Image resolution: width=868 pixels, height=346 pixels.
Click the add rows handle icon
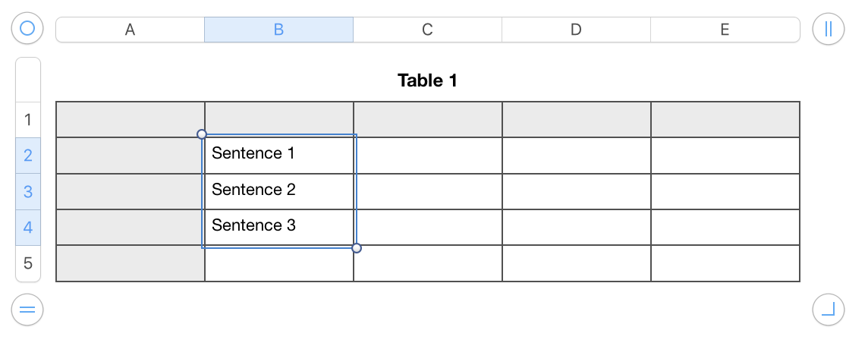(x=27, y=310)
